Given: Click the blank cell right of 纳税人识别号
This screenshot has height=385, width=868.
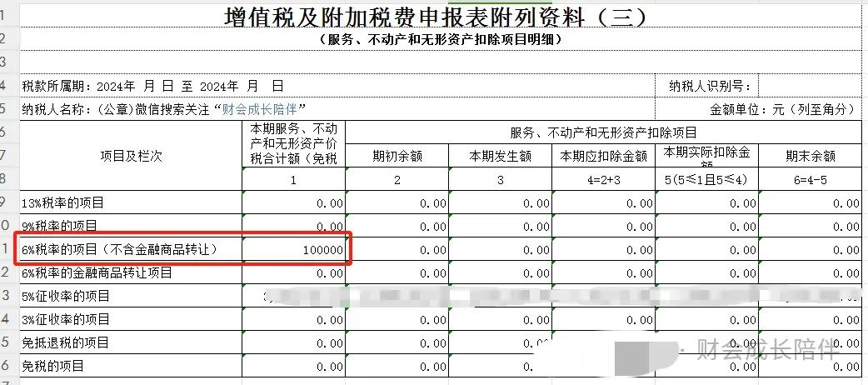Looking at the screenshot, I should tap(811, 86).
